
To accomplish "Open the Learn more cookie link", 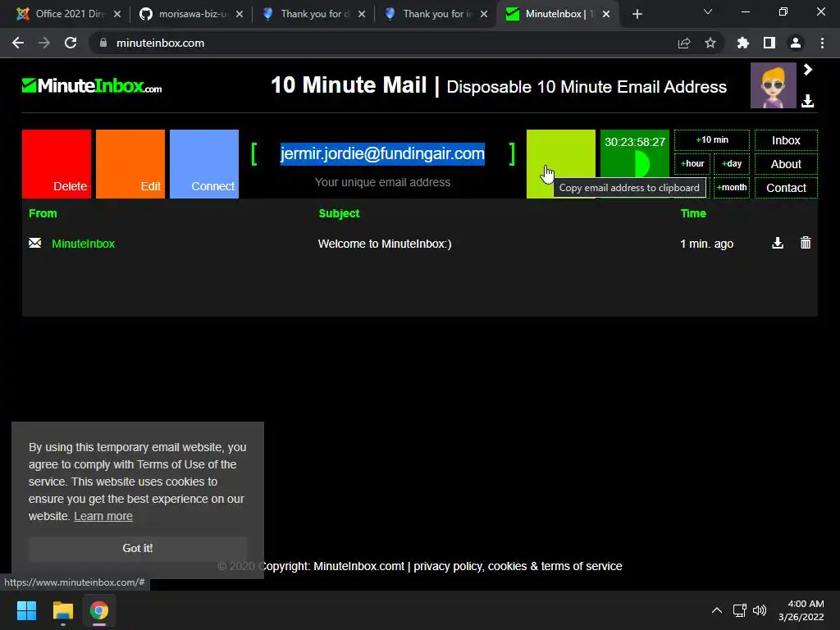I will 103,516.
